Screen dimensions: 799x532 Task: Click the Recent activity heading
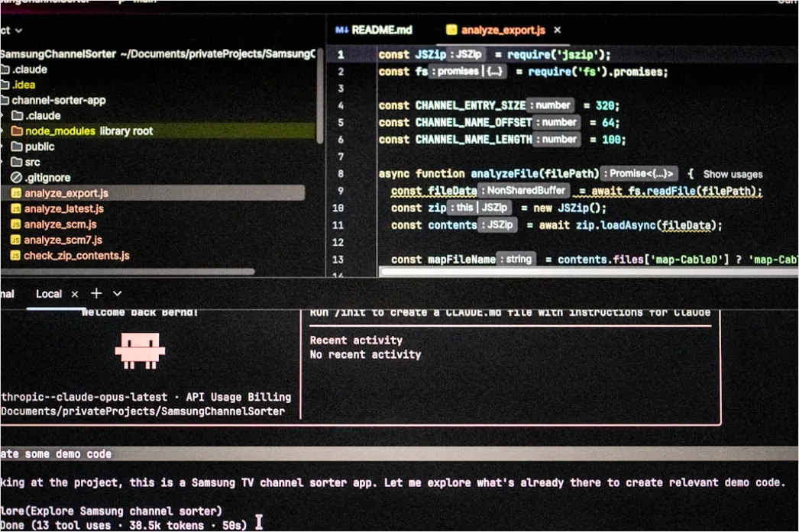(x=356, y=340)
